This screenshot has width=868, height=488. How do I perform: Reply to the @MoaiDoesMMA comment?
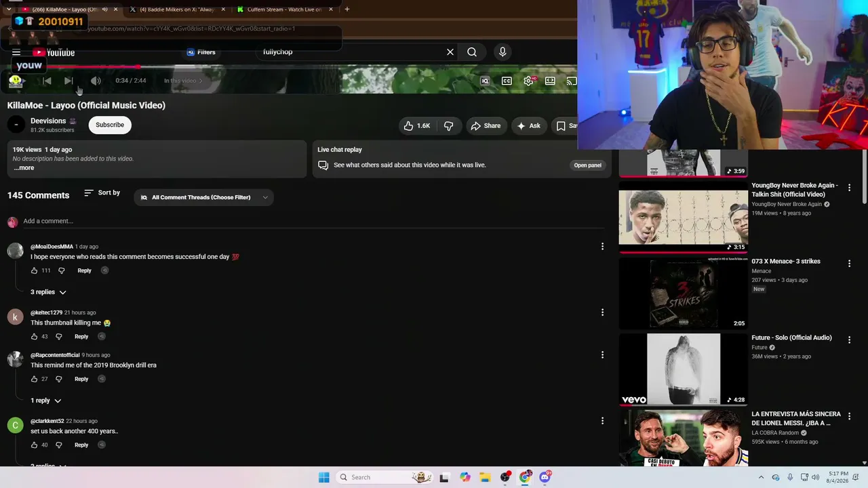click(84, 270)
